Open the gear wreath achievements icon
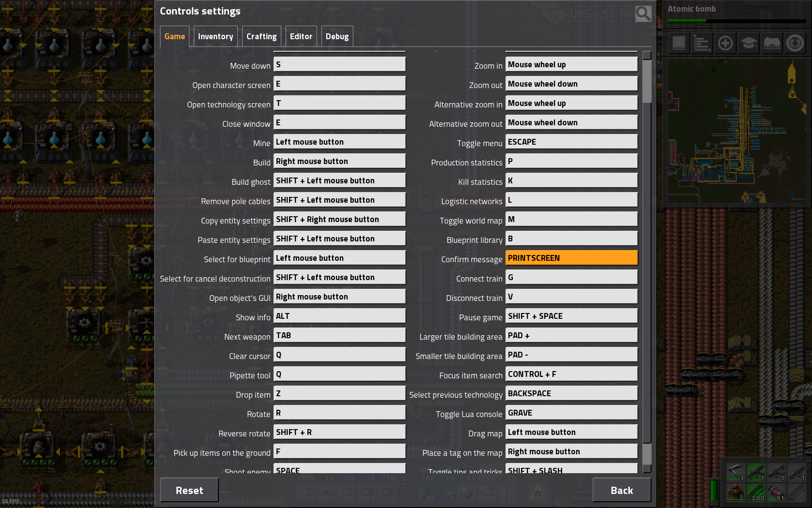Viewport: 812px width, 508px height. 795,43
